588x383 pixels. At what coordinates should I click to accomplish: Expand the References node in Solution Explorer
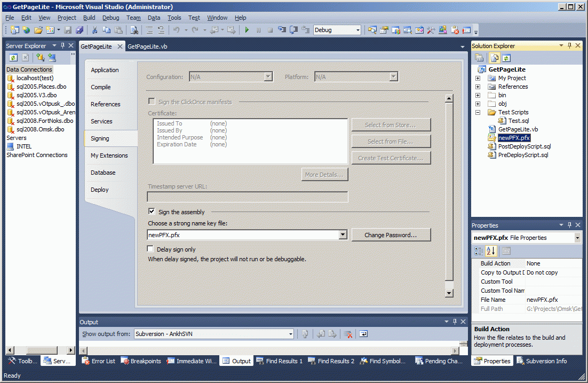(478, 87)
